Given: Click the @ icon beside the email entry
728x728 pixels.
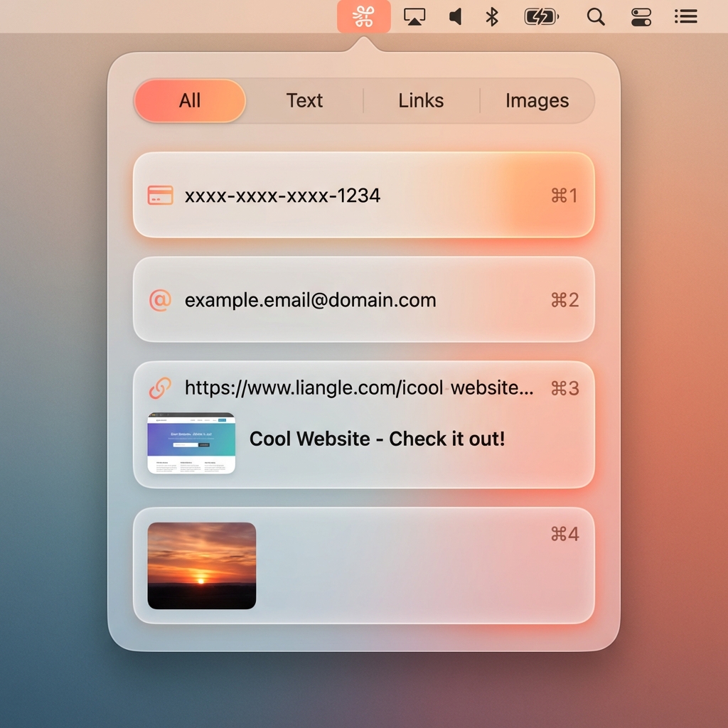Looking at the screenshot, I should click(x=159, y=299).
